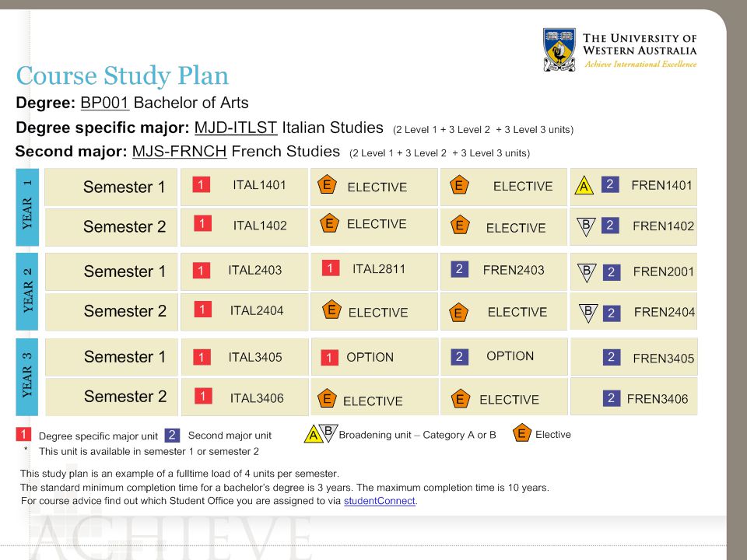The width and height of the screenshot is (747, 560).
Task: Select the FREN1402 unit text
Action: (663, 226)
